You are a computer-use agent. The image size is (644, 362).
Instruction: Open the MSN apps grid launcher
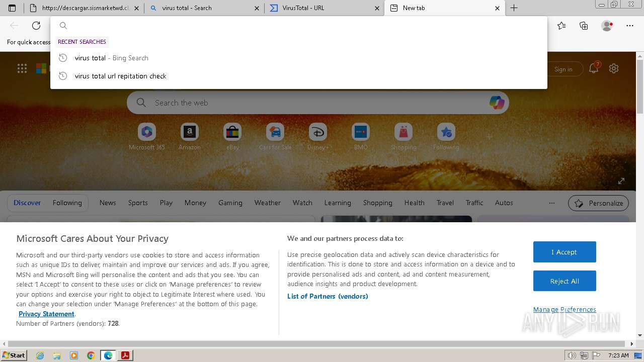22,69
